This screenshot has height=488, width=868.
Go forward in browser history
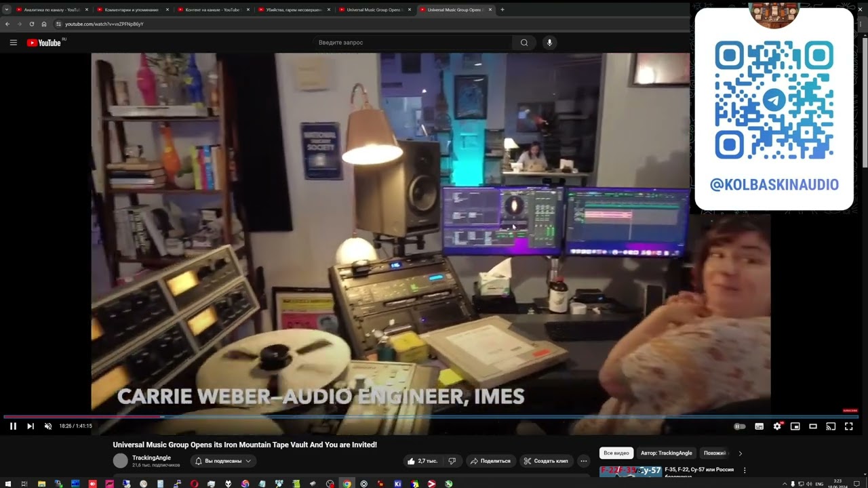pos(20,24)
